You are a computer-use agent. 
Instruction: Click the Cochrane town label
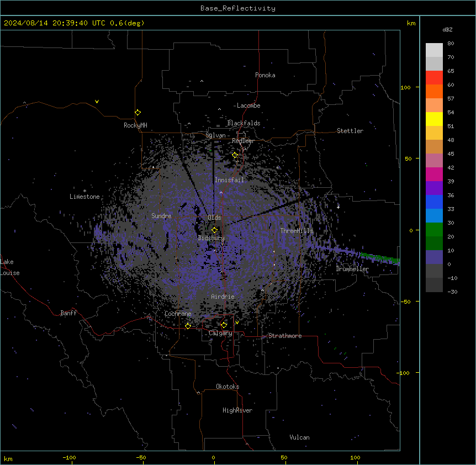(x=178, y=314)
